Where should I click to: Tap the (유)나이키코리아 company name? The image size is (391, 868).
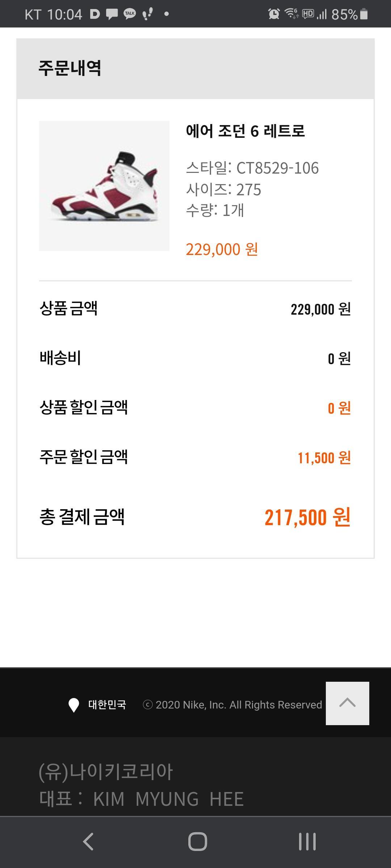click(106, 771)
